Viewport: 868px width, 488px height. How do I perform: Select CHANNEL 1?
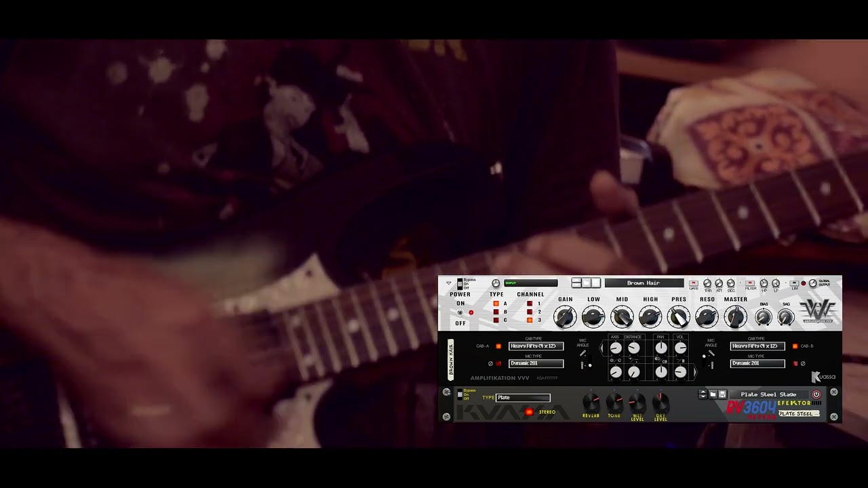(530, 304)
